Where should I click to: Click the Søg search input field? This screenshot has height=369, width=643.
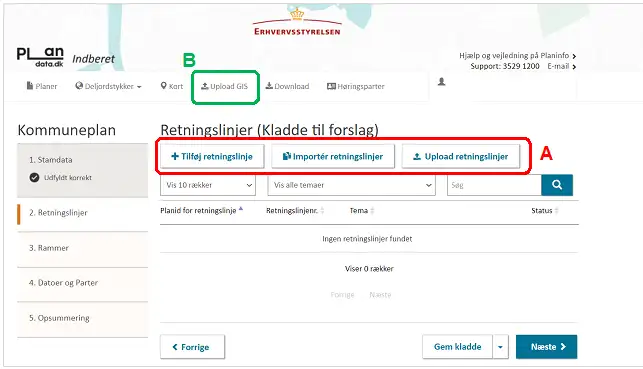pos(494,185)
